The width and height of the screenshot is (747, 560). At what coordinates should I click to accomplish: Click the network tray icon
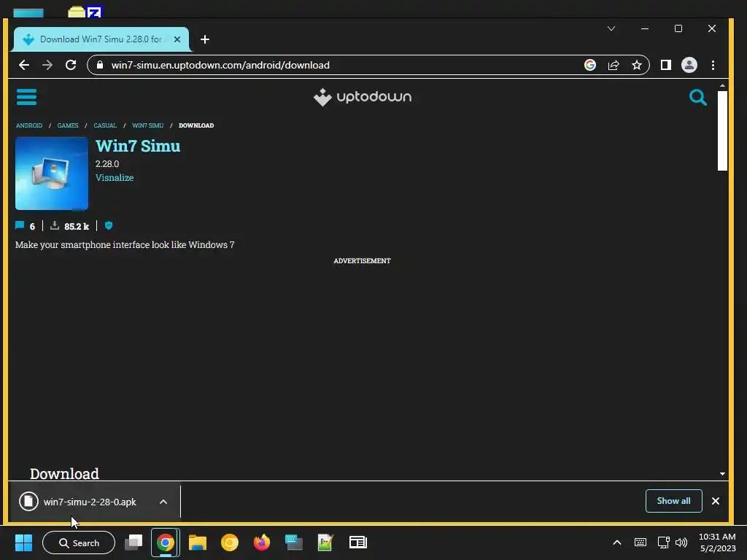(663, 542)
